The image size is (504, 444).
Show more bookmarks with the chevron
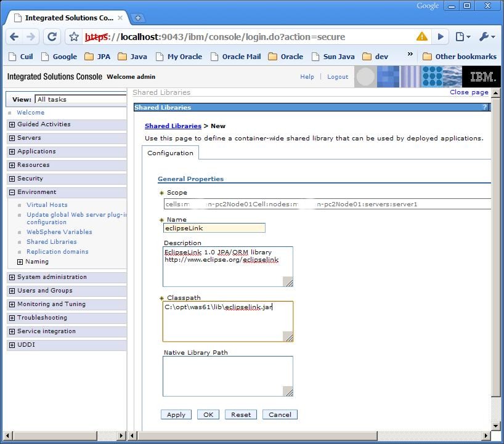410,54
